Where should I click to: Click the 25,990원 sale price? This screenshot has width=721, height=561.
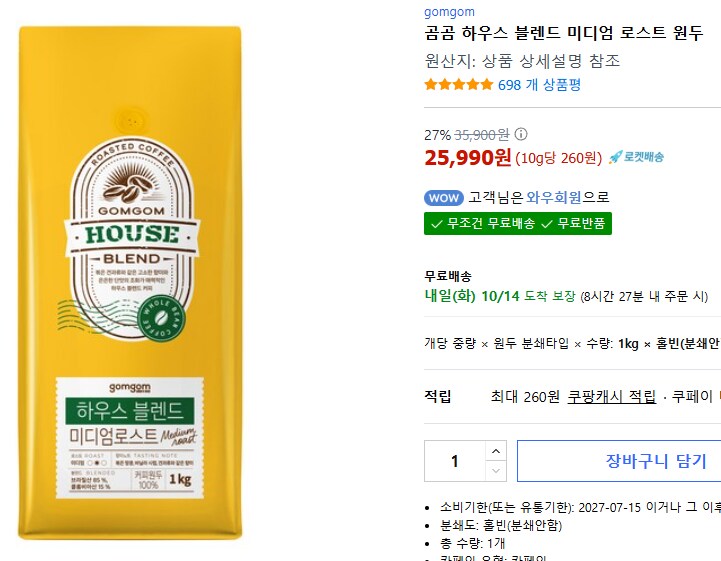467,157
